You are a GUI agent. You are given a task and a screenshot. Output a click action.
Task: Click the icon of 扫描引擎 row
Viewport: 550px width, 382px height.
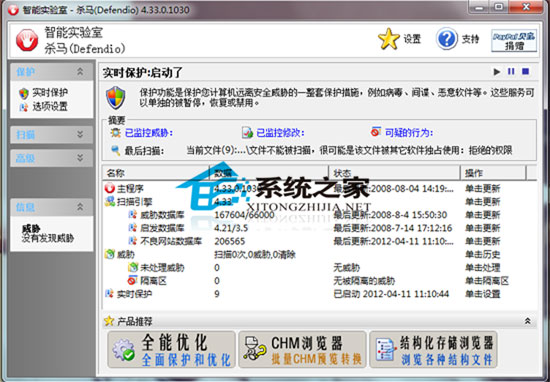tap(110, 202)
